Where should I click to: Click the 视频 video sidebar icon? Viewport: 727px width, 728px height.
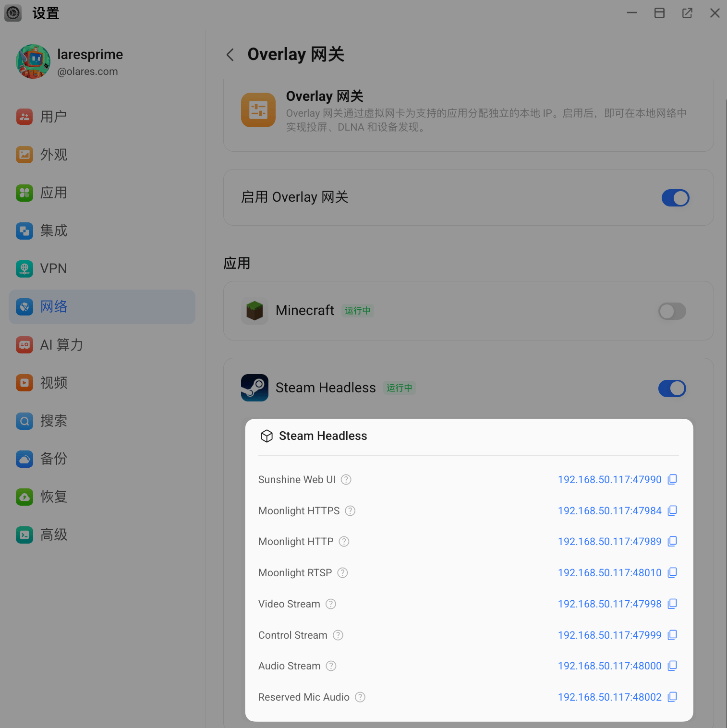tap(24, 383)
